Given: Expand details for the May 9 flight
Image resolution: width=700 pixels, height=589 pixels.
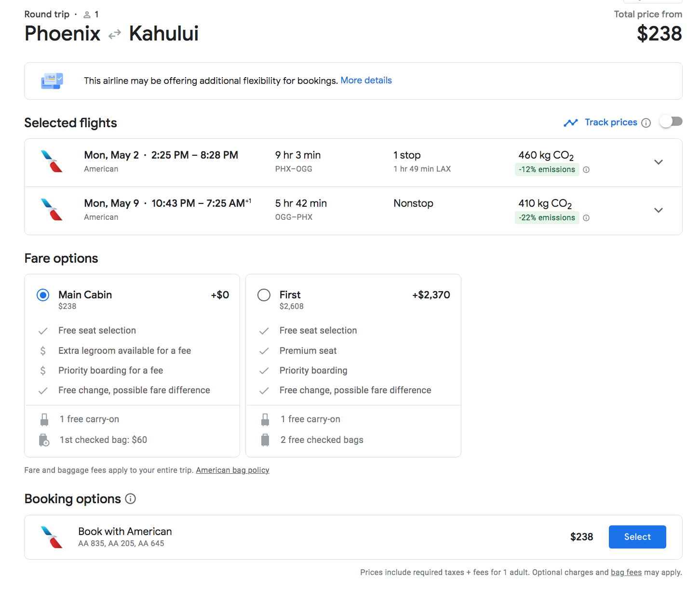Looking at the screenshot, I should 659,210.
